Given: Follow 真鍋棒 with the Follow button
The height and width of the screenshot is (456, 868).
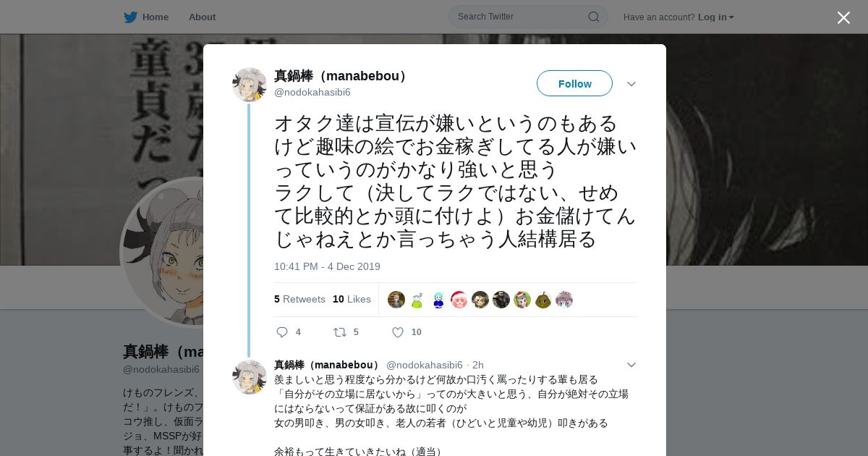Looking at the screenshot, I should [574, 83].
